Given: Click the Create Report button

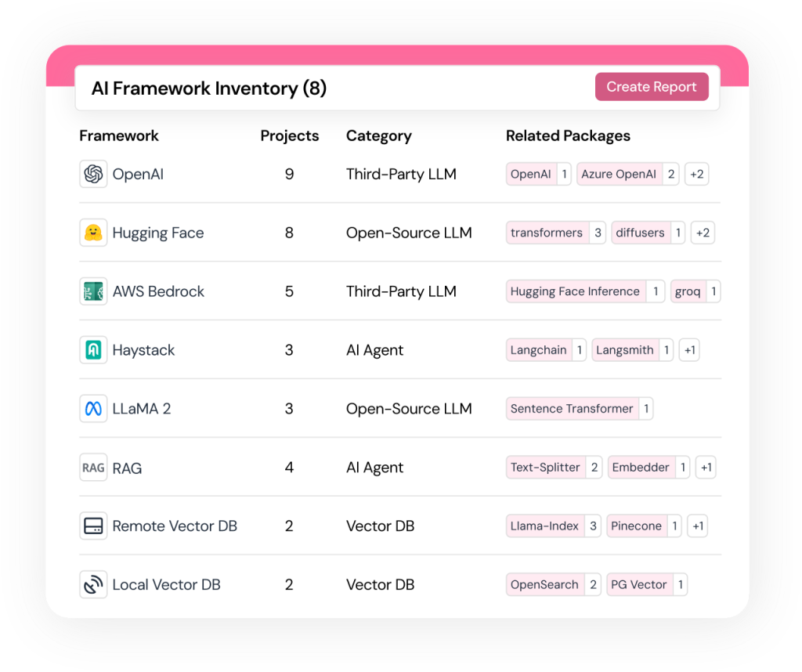Looking at the screenshot, I should [652, 87].
